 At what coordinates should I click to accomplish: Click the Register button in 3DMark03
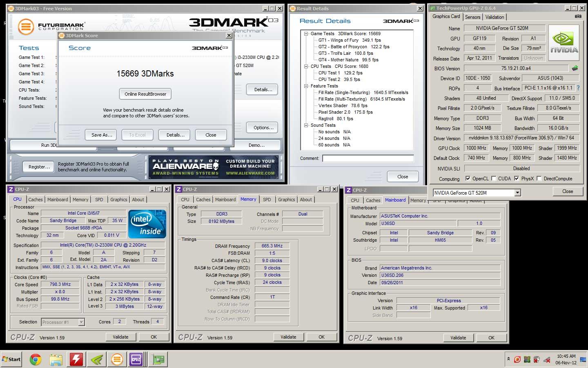(x=39, y=167)
